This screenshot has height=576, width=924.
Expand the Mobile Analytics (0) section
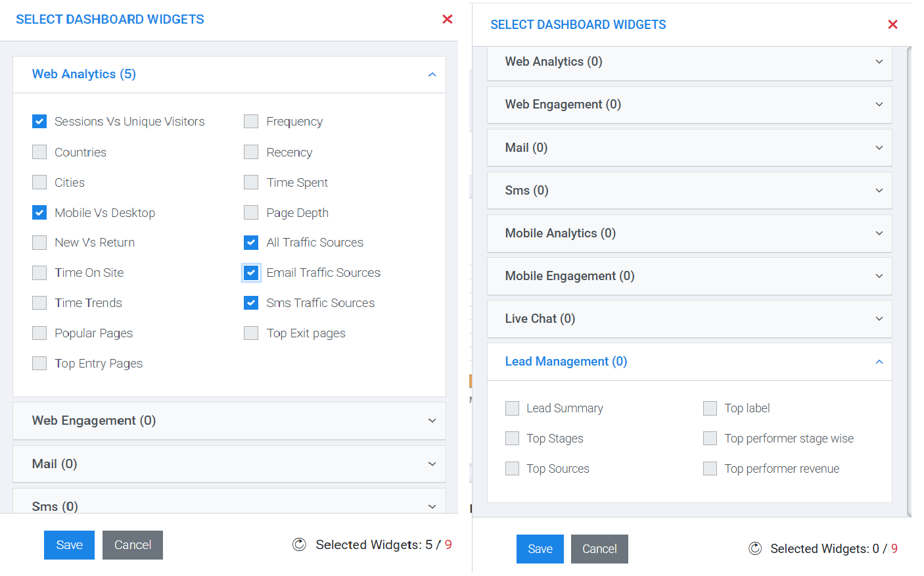point(689,233)
